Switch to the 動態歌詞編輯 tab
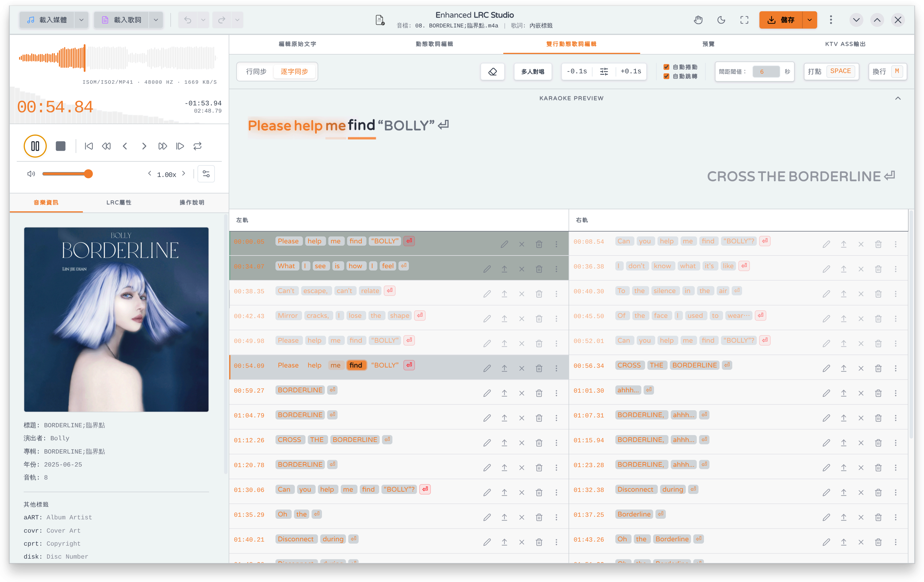The width and height of the screenshot is (924, 582). pyautogui.click(x=434, y=44)
